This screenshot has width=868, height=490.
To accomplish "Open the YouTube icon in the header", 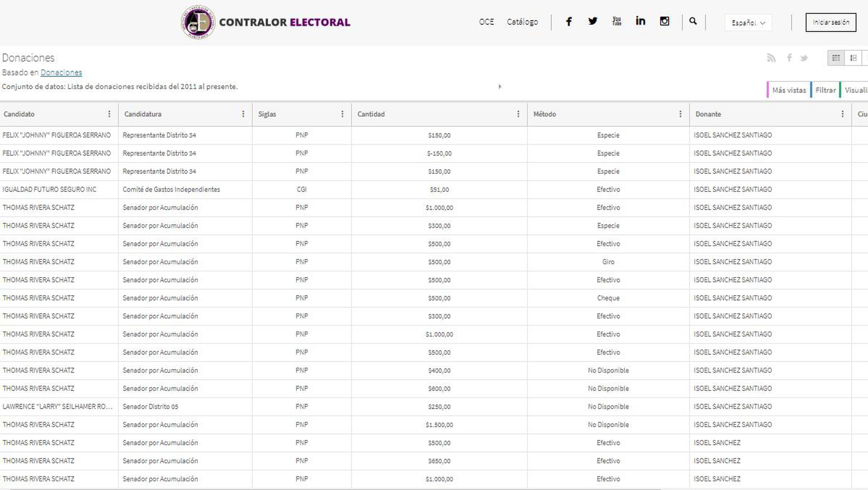I will click(x=617, y=21).
